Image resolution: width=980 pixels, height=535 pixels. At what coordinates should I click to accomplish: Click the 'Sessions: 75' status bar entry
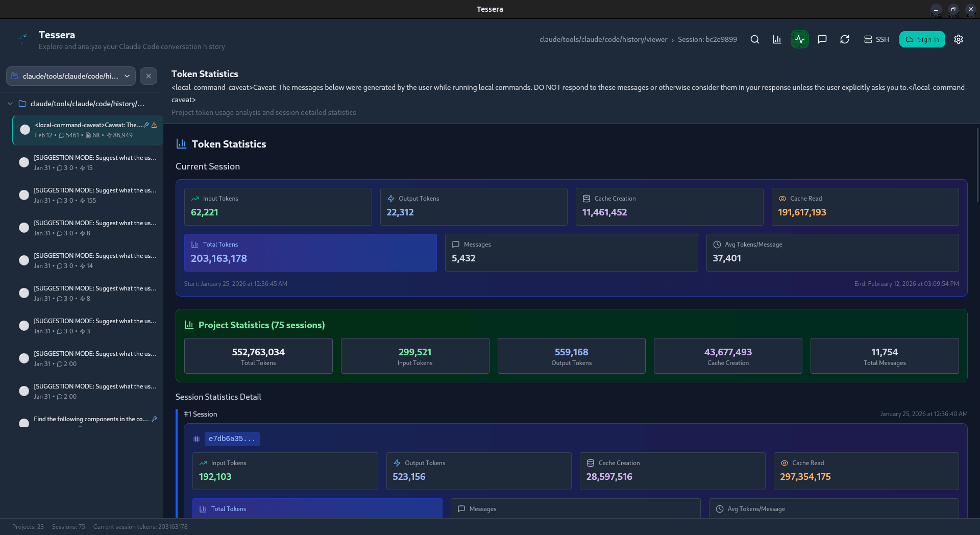coord(68,527)
